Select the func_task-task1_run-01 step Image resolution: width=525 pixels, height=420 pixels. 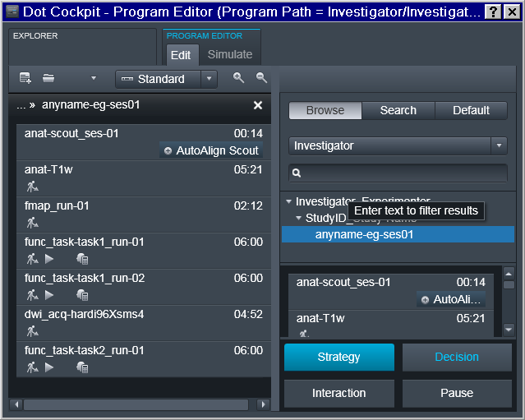(144, 251)
